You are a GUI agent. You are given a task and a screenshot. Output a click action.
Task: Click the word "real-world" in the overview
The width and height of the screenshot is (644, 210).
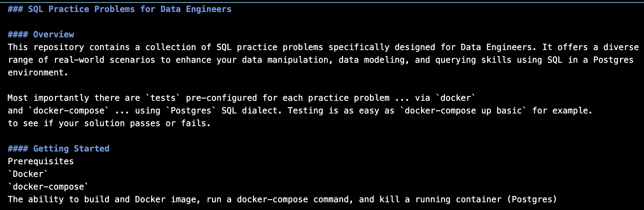[x=79, y=60]
